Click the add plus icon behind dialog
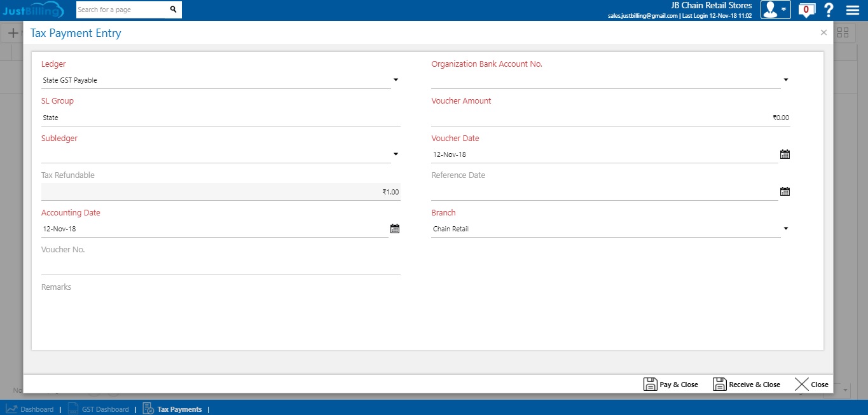The image size is (868, 415). (12, 33)
